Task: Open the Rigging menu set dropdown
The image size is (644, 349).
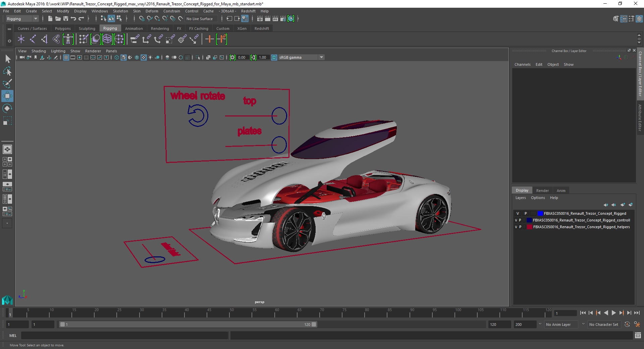Action: 22,19
